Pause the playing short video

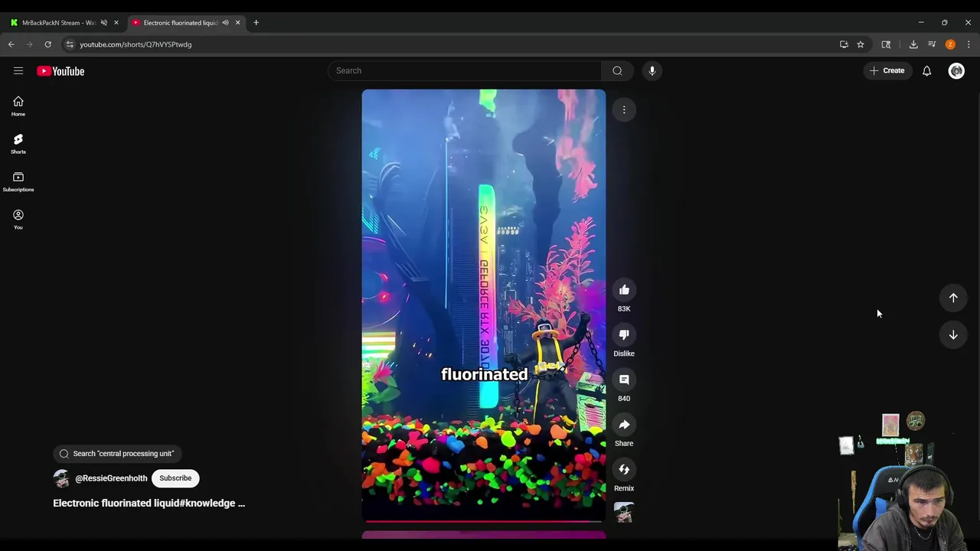coord(484,305)
